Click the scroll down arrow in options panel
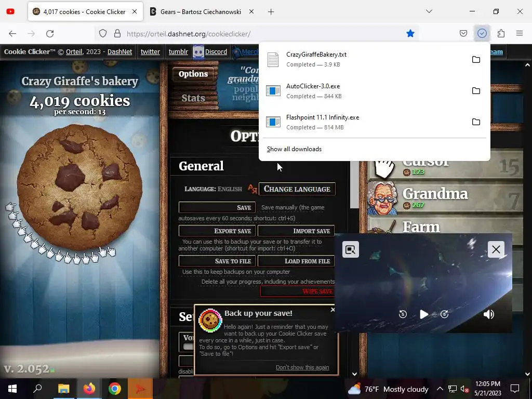Image resolution: width=532 pixels, height=399 pixels. click(354, 374)
